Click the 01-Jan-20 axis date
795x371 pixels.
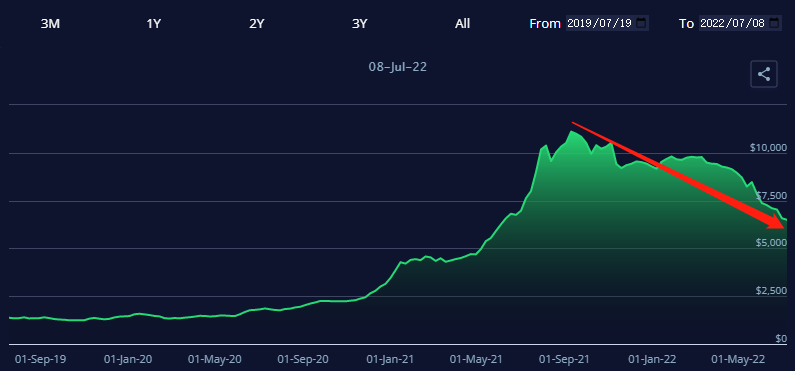coord(128,359)
